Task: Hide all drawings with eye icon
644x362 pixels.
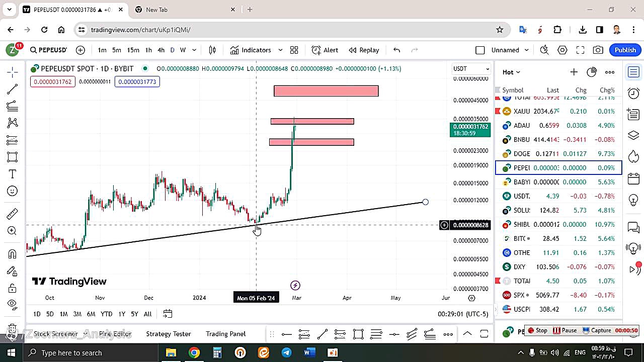Action: pyautogui.click(x=13, y=304)
